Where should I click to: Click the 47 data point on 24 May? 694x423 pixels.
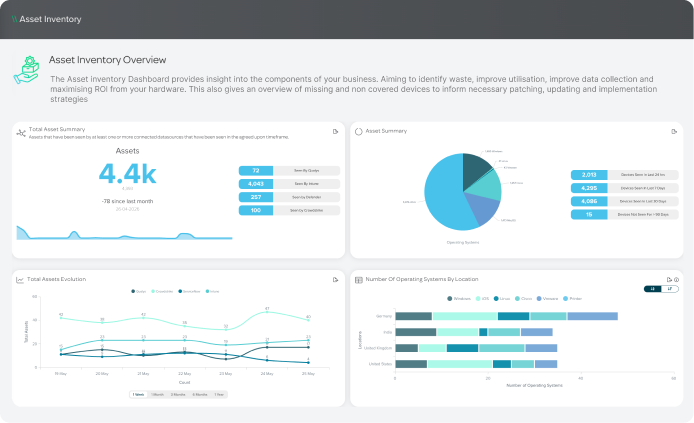tap(267, 312)
